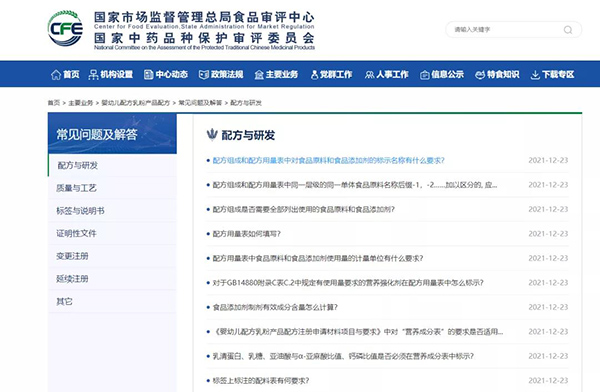The height and width of the screenshot is (392, 600).
Task: Go to 首页 in the breadcrumb
Action: click(54, 103)
